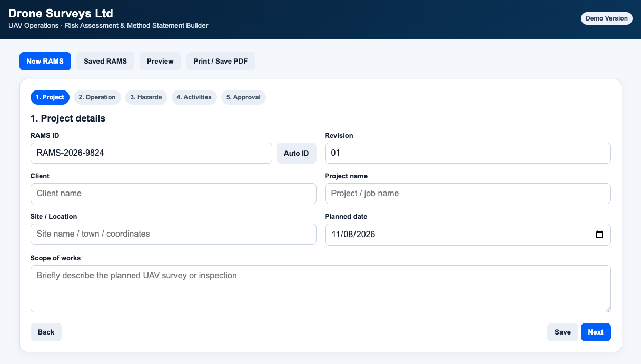Open the calendar picker icon in Planned date
The height and width of the screenshot is (364, 641).
click(599, 235)
